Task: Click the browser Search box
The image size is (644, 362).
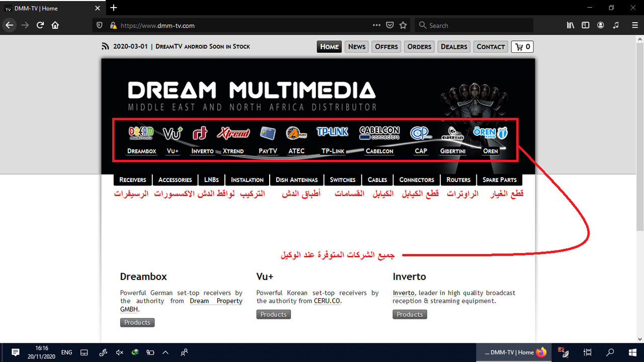Action: click(x=473, y=25)
